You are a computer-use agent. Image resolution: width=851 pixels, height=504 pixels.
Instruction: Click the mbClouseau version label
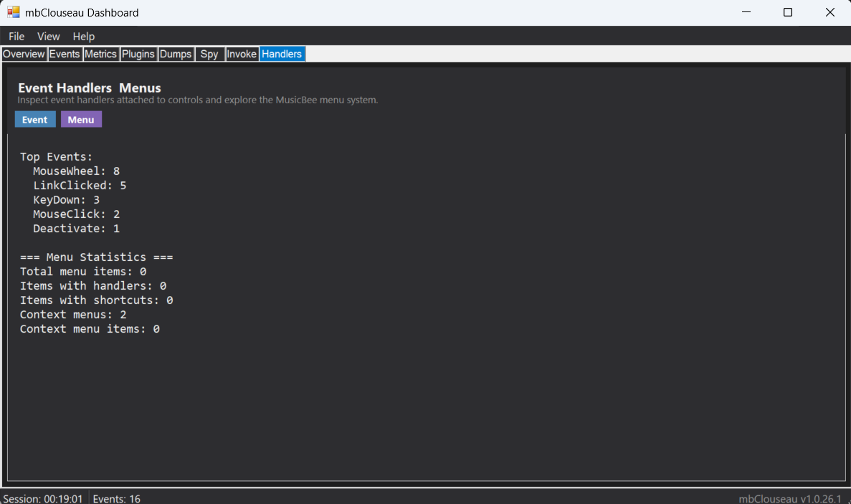point(790,498)
